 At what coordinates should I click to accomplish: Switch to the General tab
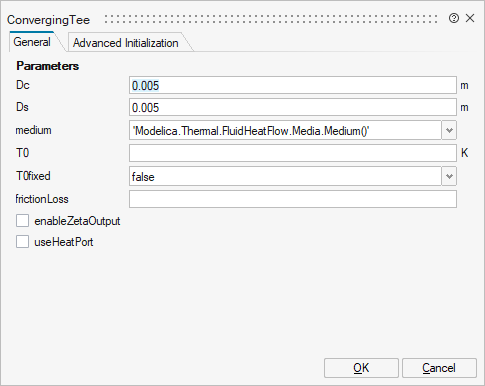(x=32, y=42)
